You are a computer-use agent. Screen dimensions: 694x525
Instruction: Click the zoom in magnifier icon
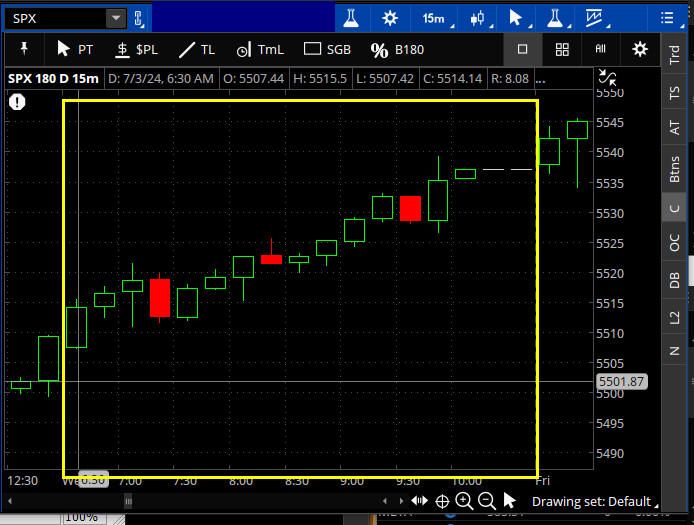click(464, 501)
